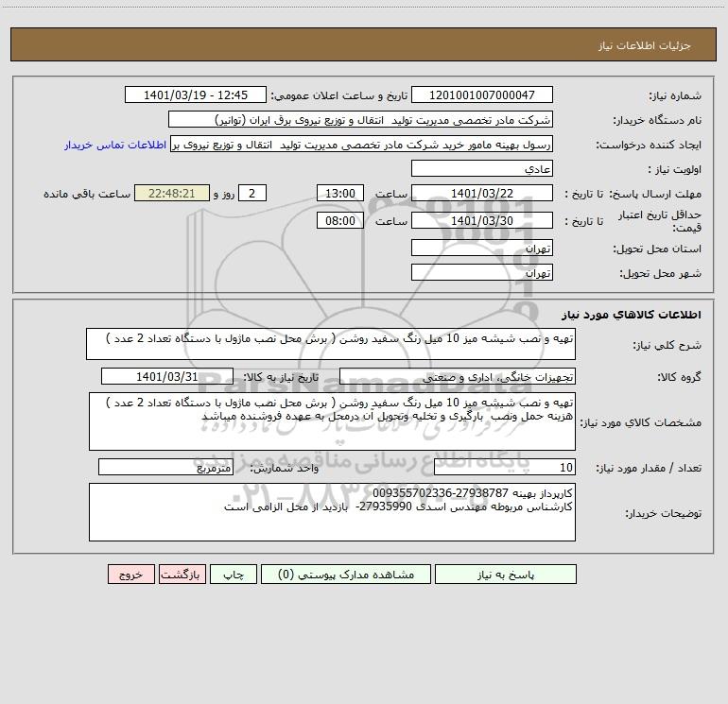The width and height of the screenshot is (728, 704).
Task: Click the پاسخ به نیاز button
Action: (505, 575)
